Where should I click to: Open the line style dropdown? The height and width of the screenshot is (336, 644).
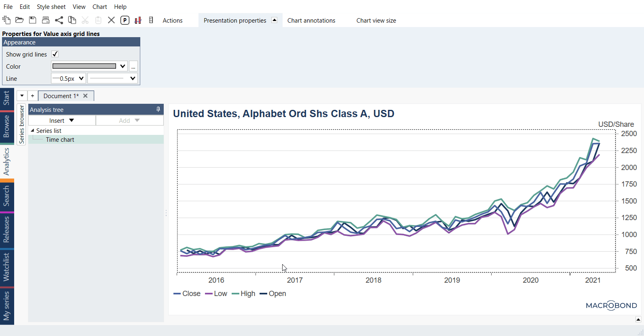(112, 78)
